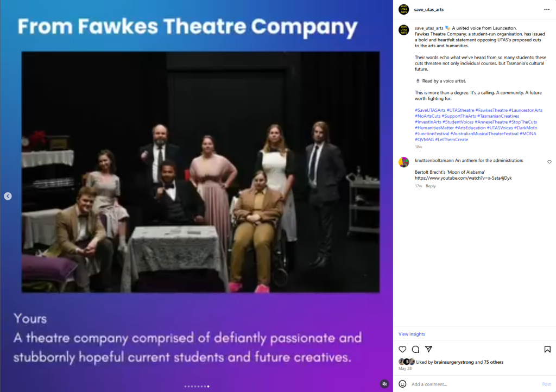
Task: Toggle video sound with the mute button
Action: pyautogui.click(x=384, y=384)
